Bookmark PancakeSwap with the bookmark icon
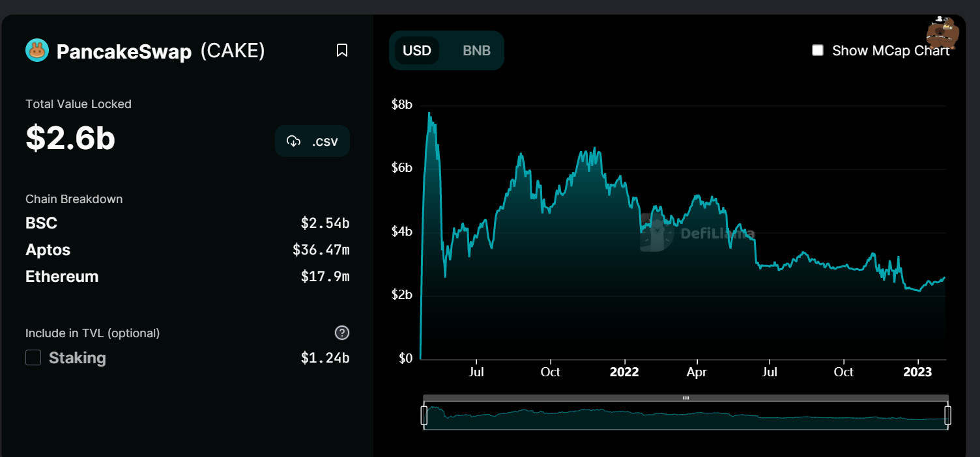This screenshot has height=457, width=980. coord(342,51)
